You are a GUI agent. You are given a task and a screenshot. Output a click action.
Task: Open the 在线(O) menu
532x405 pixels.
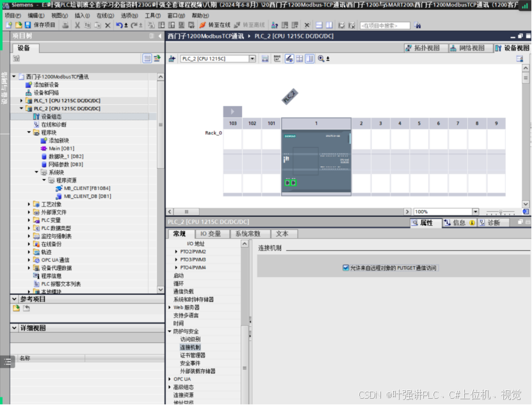(105, 15)
